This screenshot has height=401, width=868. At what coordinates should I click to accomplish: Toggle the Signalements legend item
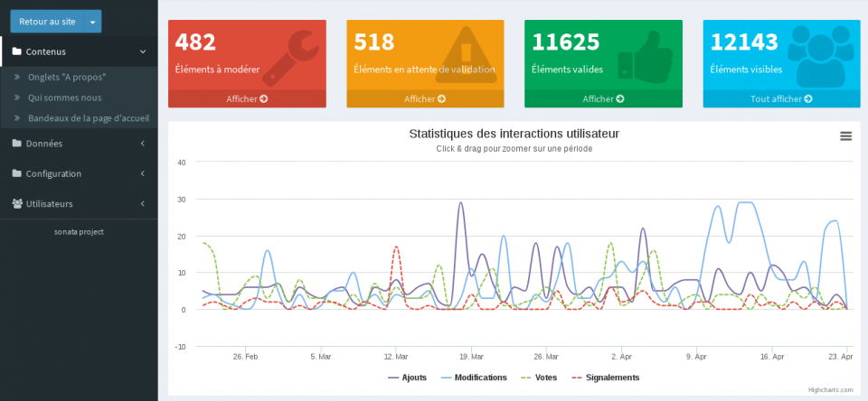[604, 378]
